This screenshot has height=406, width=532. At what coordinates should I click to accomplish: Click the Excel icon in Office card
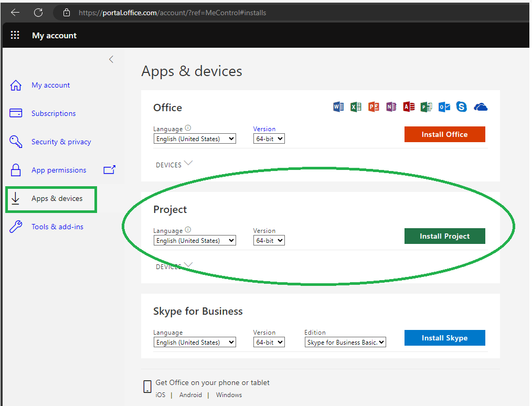(356, 107)
